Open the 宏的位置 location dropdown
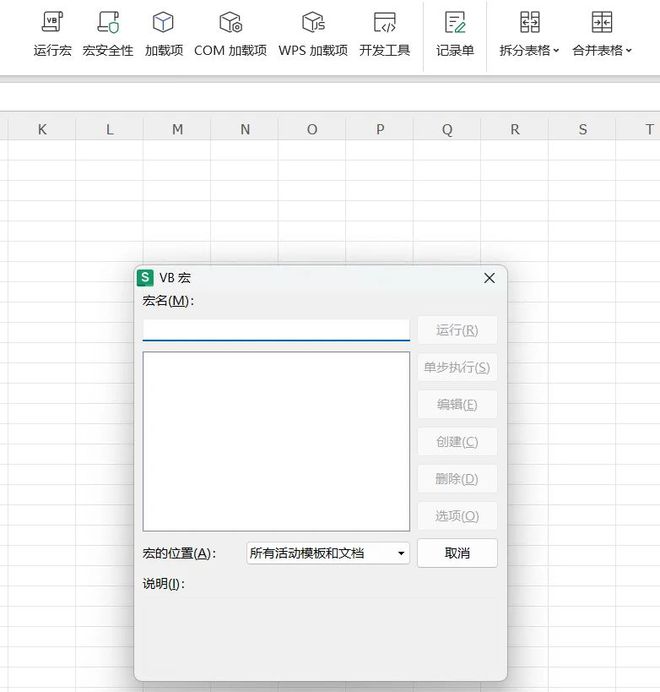The height and width of the screenshot is (692, 660). click(328, 553)
